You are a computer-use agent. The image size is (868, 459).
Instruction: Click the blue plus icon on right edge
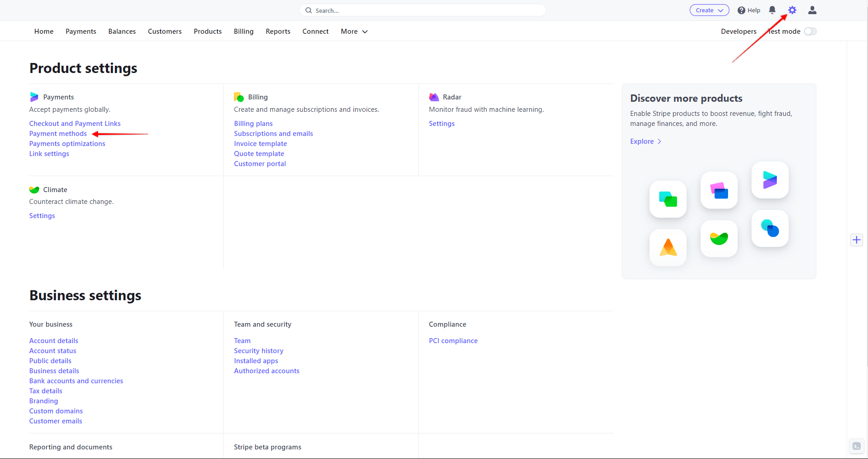click(x=857, y=240)
